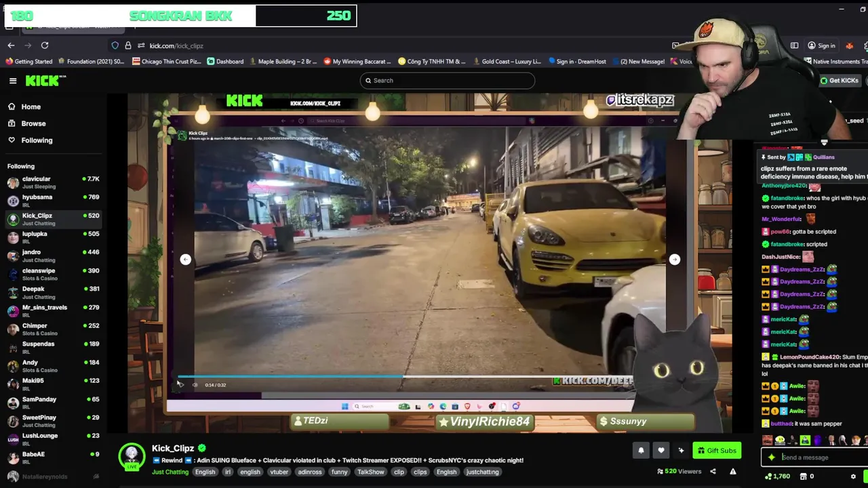Open the Kick hamburger sidebar menu
868x488 pixels.
[x=13, y=81]
